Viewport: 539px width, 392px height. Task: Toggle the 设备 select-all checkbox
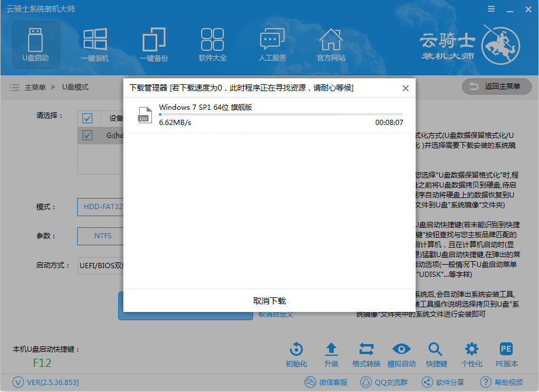87,118
